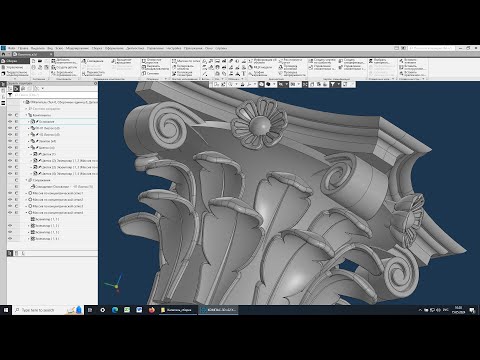
Task: Hide the Компоненты group via eye icon
Action: [10, 115]
